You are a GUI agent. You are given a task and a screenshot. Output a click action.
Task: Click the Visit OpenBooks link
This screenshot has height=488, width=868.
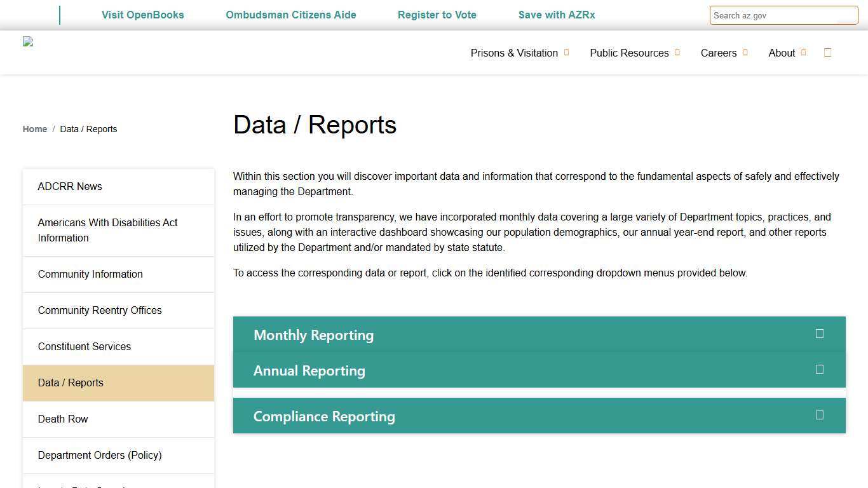142,15
